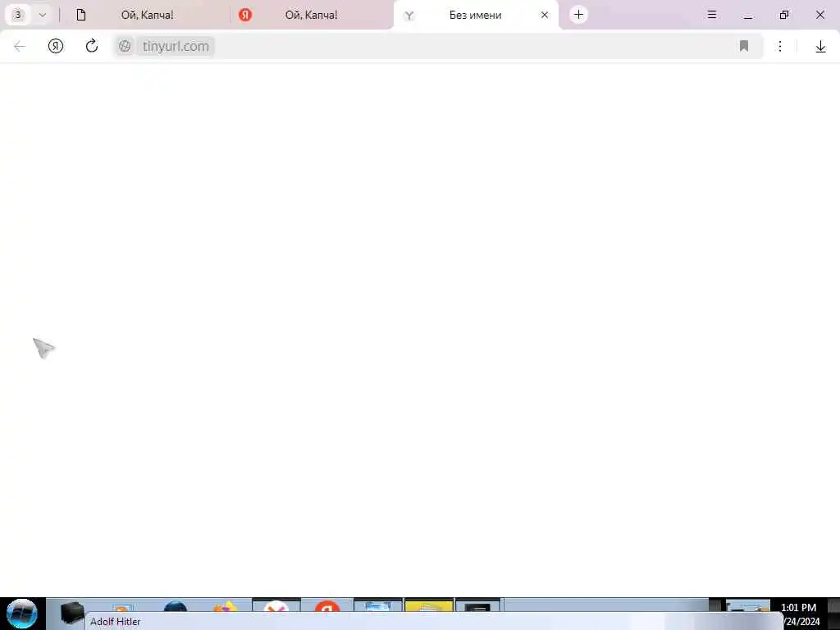
Task: Click the back navigation arrow
Action: click(20, 47)
